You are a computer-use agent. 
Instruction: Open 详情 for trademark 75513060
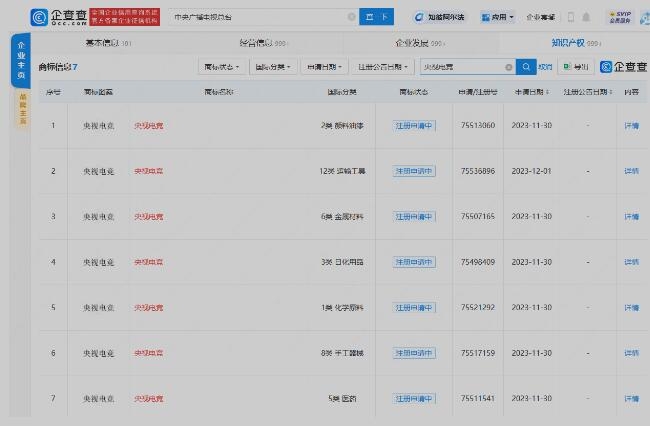click(x=631, y=126)
